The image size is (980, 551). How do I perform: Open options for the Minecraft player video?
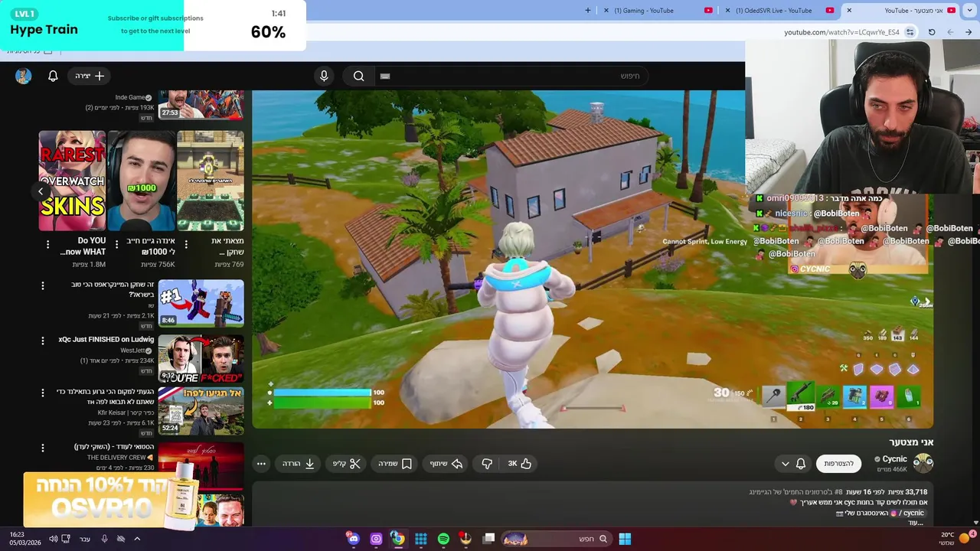43,285
